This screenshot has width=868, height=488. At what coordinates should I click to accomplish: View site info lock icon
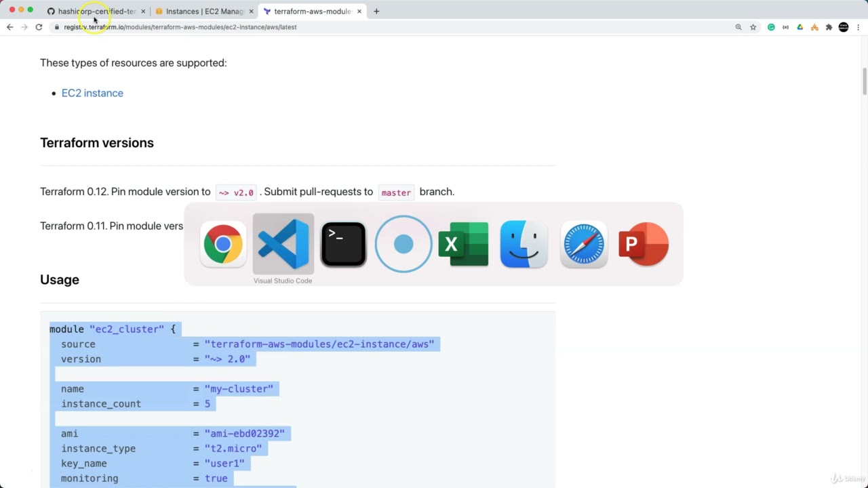coord(57,27)
